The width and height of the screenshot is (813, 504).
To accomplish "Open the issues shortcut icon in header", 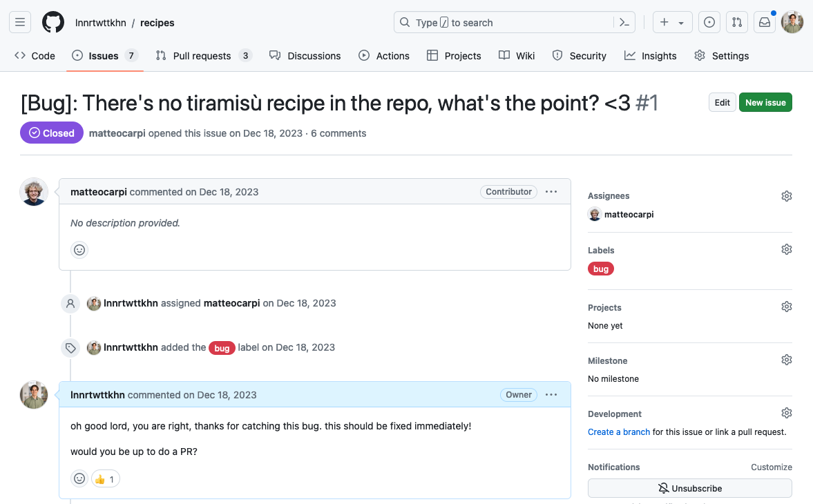I will coord(709,23).
